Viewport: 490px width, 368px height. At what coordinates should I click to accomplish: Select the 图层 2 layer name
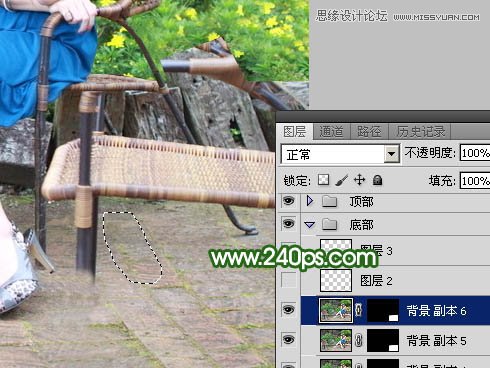tap(376, 281)
